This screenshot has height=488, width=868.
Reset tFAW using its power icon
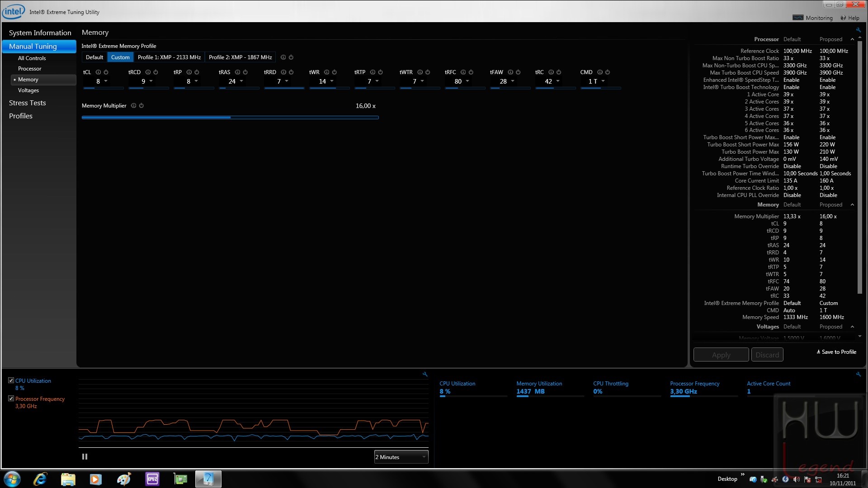518,72
